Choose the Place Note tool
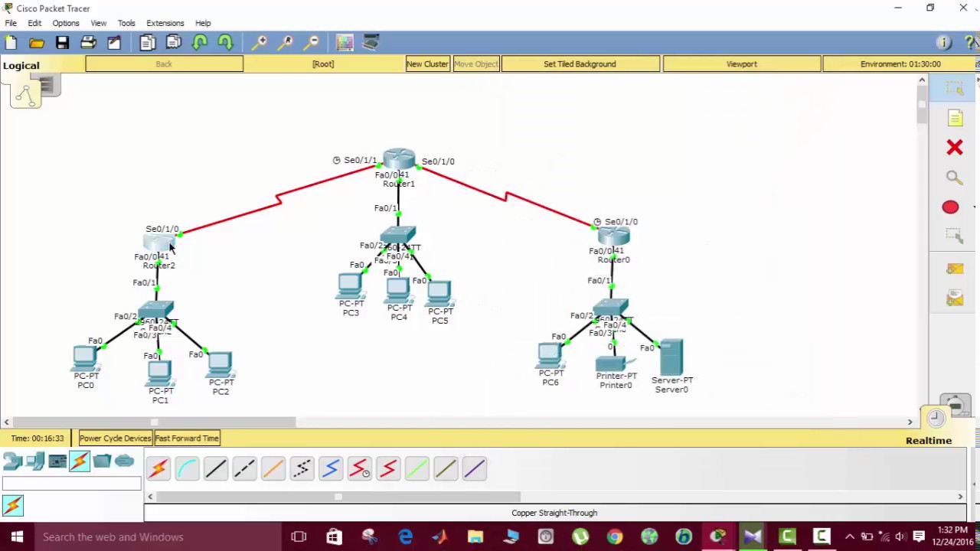The height and width of the screenshot is (551, 980). [x=954, y=118]
